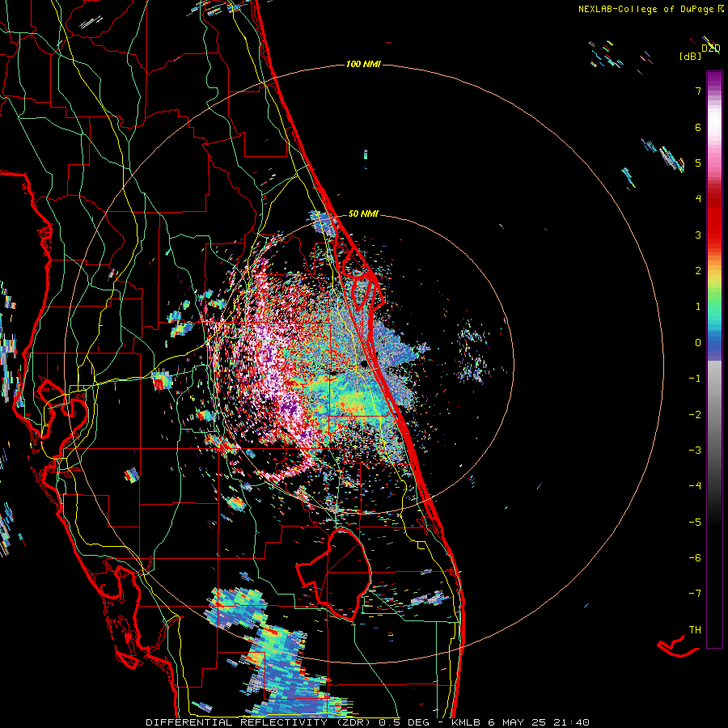Click the "-1" value on the color scale
This screenshot has width=728, height=728.
695,379
